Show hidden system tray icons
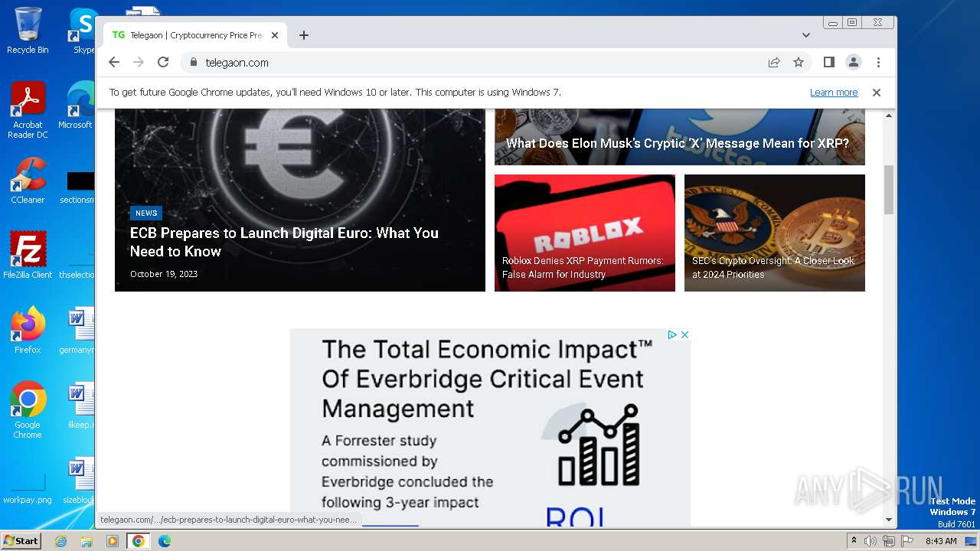 (x=854, y=541)
